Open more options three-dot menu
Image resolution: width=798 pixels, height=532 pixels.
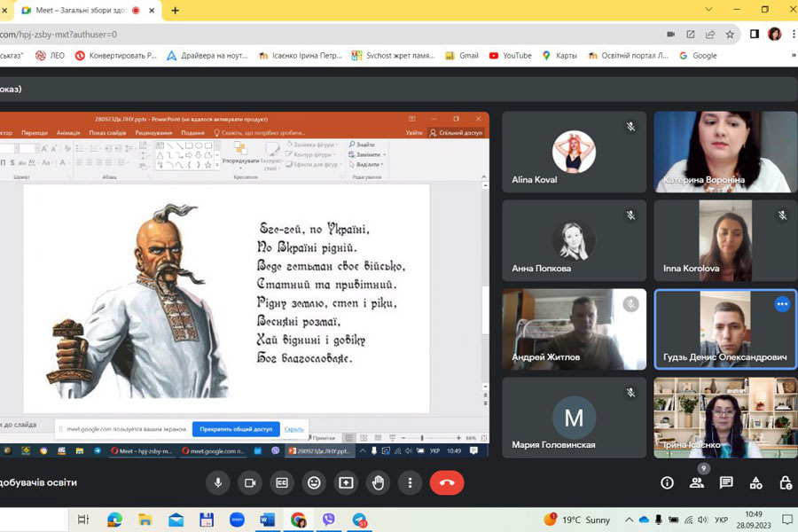click(410, 482)
